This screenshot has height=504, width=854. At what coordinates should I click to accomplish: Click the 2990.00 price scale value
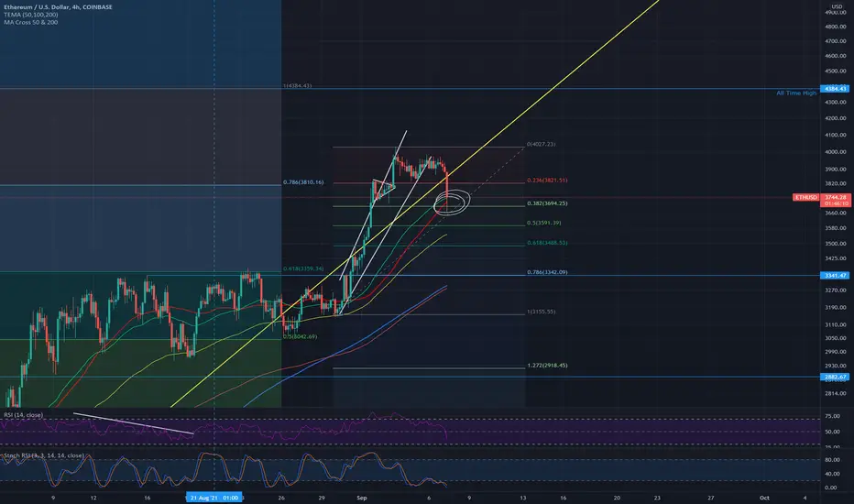pos(835,352)
